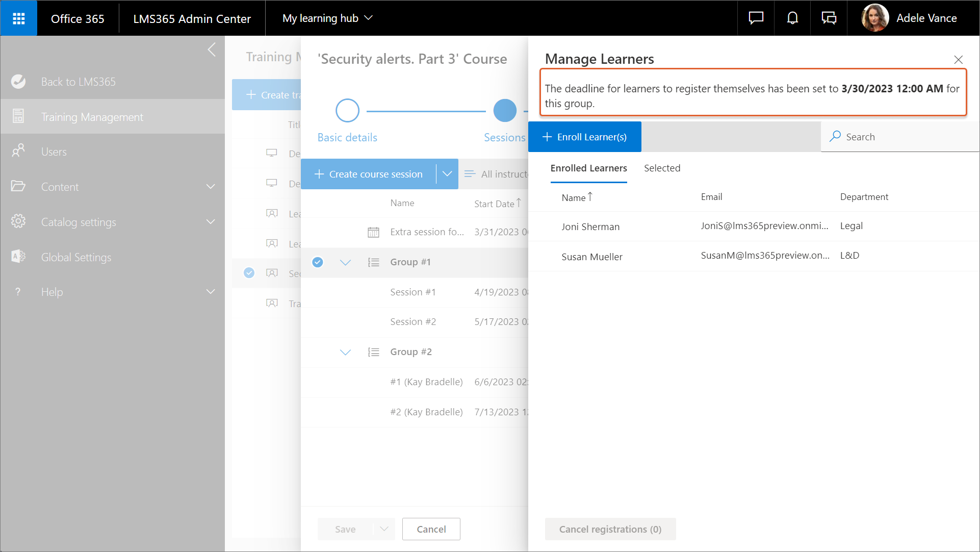The width and height of the screenshot is (980, 552).
Task: Collapse the Group #2 session list
Action: tap(345, 352)
